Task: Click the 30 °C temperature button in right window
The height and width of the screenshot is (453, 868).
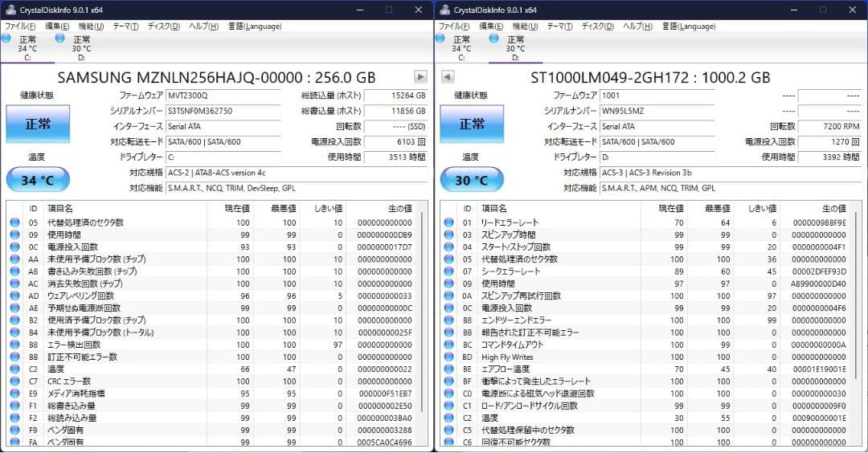Action: pos(472,180)
